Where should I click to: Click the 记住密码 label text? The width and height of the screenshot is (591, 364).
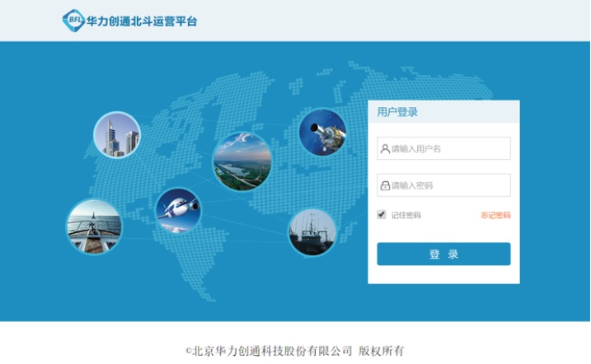[x=406, y=215]
